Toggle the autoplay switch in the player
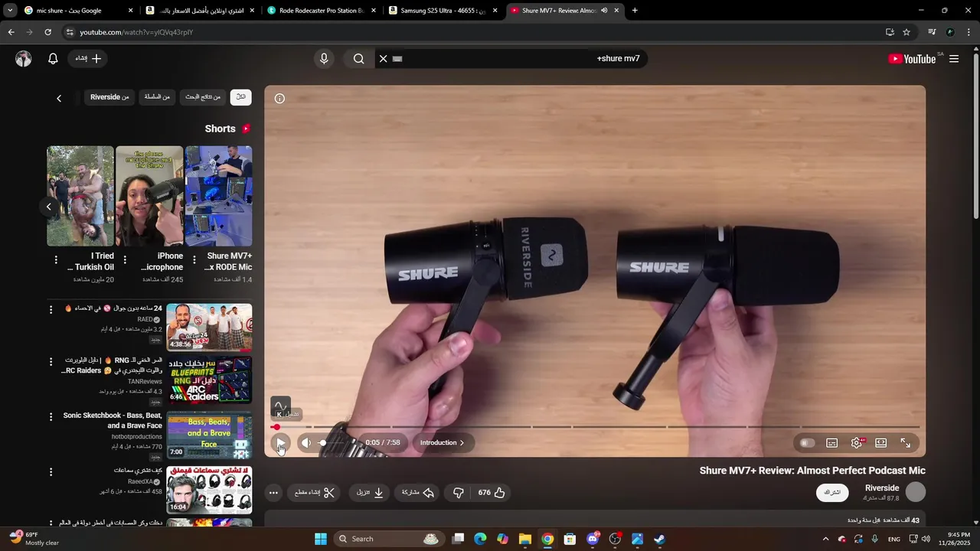Screen dimensions: 980x551 coord(806,442)
